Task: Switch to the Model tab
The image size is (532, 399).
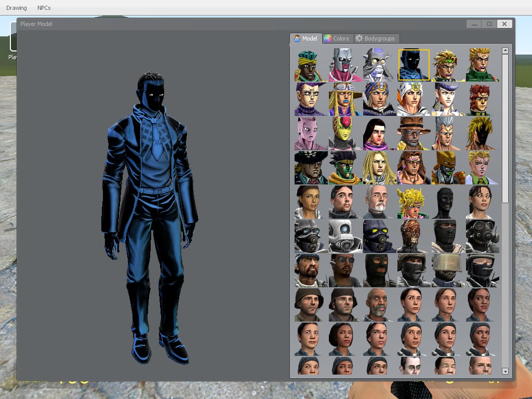Action: click(305, 38)
